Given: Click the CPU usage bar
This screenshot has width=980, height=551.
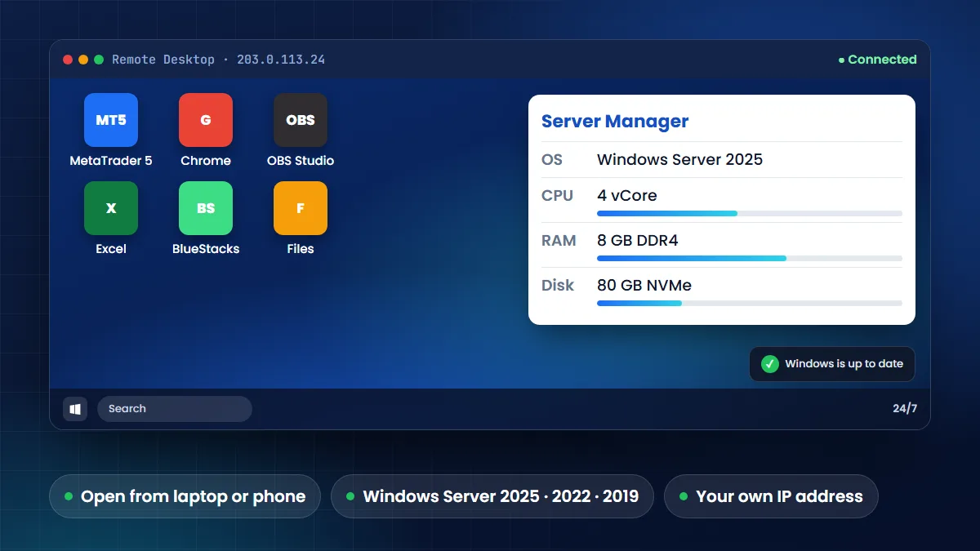Looking at the screenshot, I should click(x=750, y=214).
